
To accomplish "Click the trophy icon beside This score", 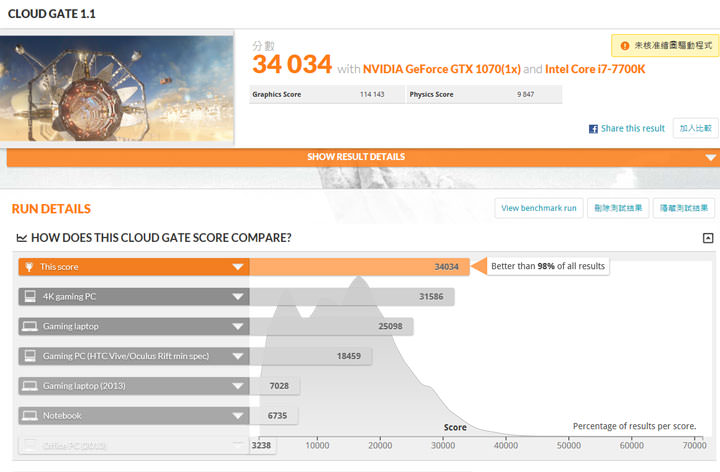I will 29,267.
